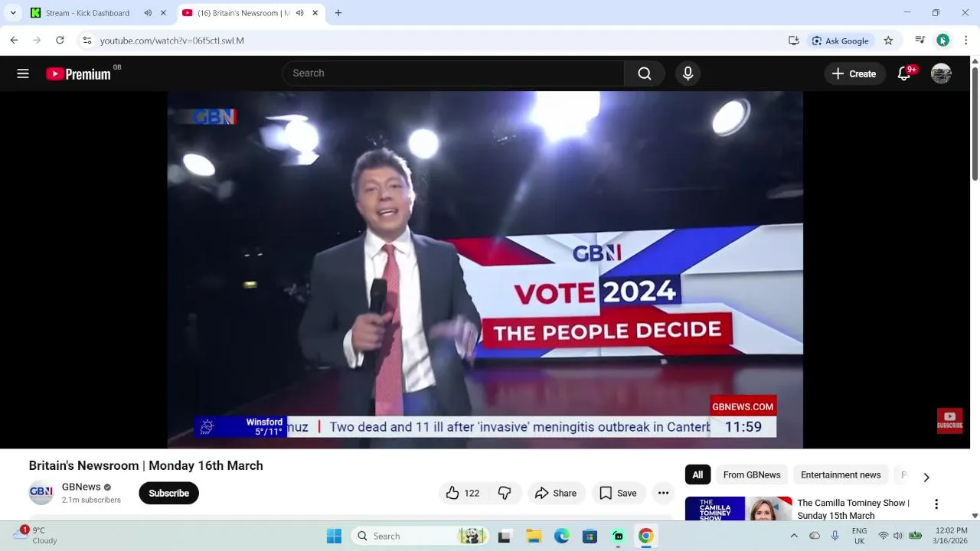Bookmark this page with the star
This screenshot has width=980, height=551.
point(888,41)
